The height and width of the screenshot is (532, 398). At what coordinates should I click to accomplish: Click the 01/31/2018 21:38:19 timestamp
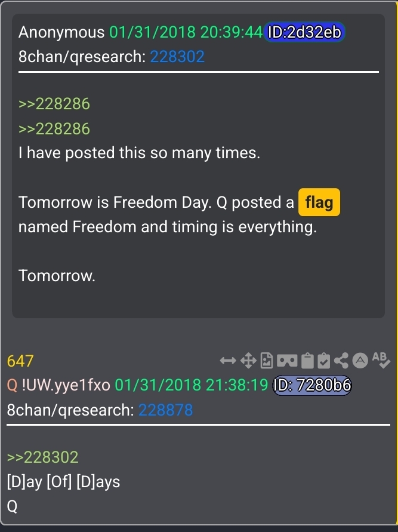pos(191,385)
